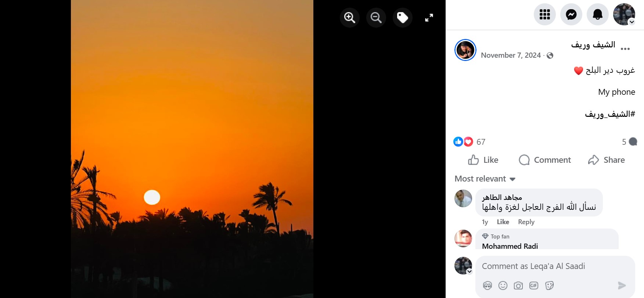This screenshot has height=298, width=644.
Task: Open the #الشيف_وريف hashtag
Action: (x=610, y=114)
